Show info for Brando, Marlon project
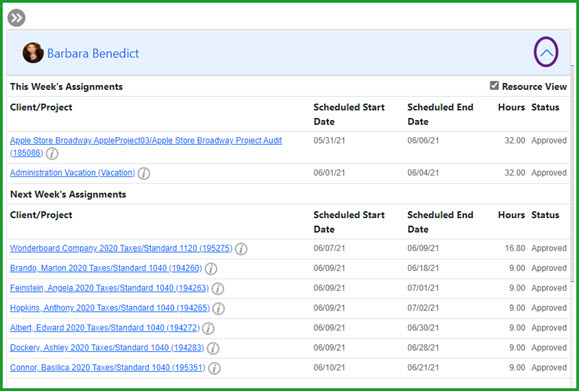Image resolution: width=579 pixels, height=391 pixels. [x=211, y=269]
